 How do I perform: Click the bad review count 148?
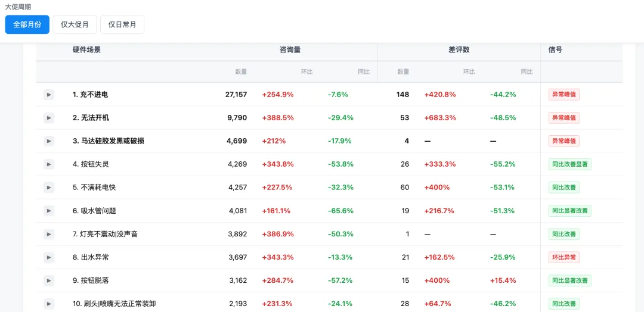pyautogui.click(x=403, y=95)
